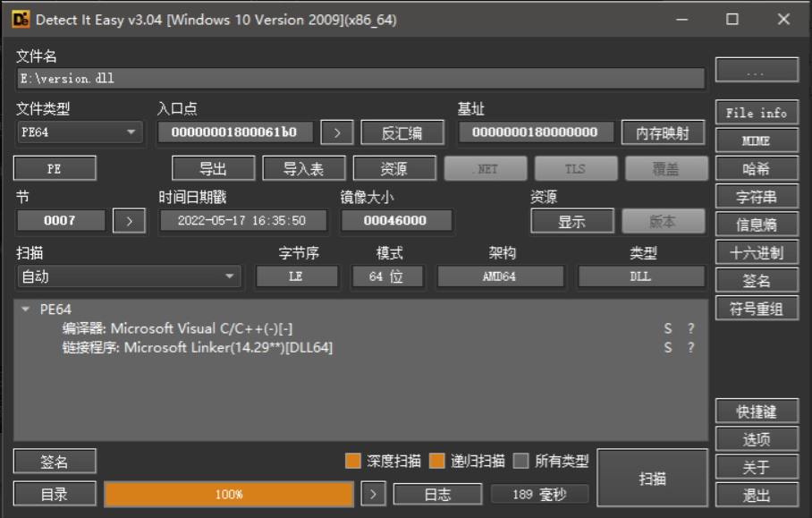Screen dimensions: 812x518
Task: Open the 十六进制 hex viewer
Action: click(757, 253)
